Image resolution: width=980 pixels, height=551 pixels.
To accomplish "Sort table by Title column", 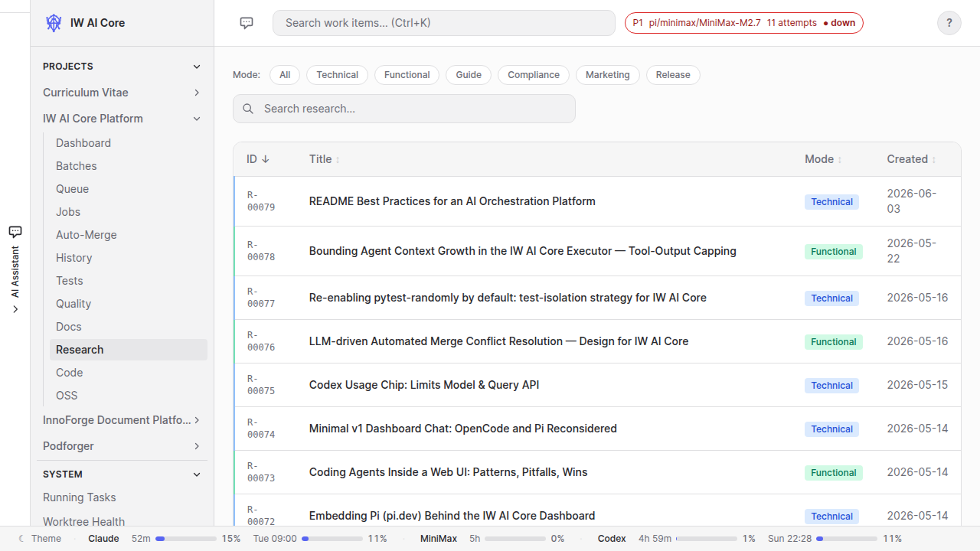I will click(325, 159).
